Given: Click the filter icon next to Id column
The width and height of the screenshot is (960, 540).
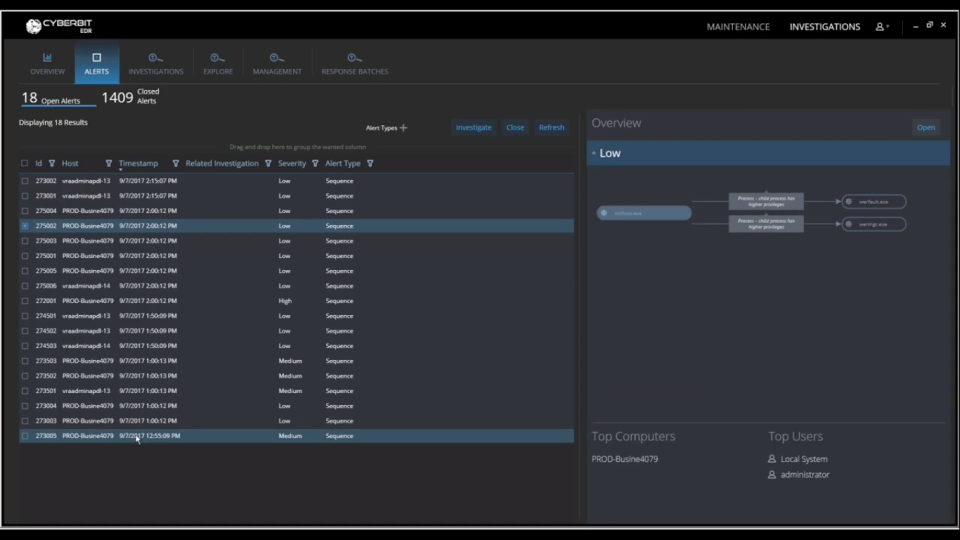Looking at the screenshot, I should 52,164.
